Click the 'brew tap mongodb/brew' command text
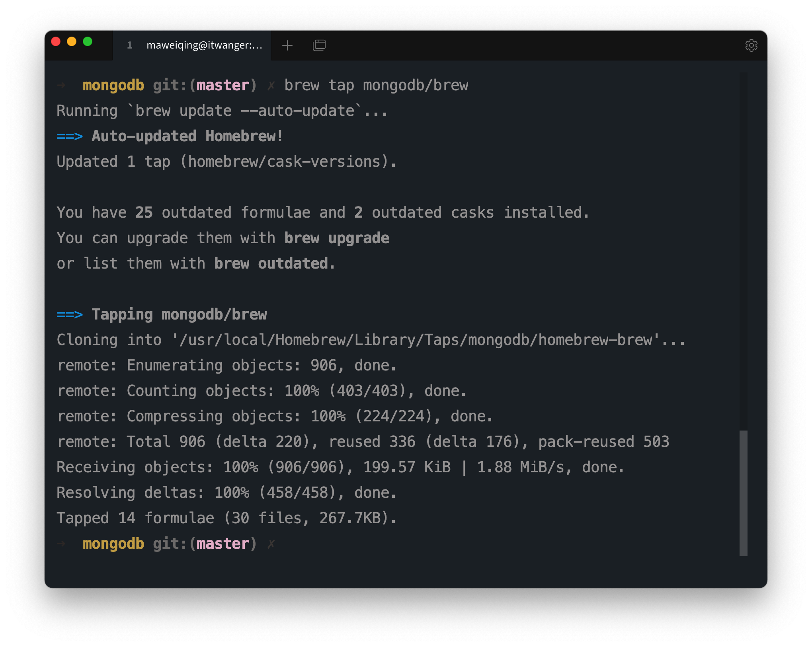The width and height of the screenshot is (812, 647). tap(376, 86)
